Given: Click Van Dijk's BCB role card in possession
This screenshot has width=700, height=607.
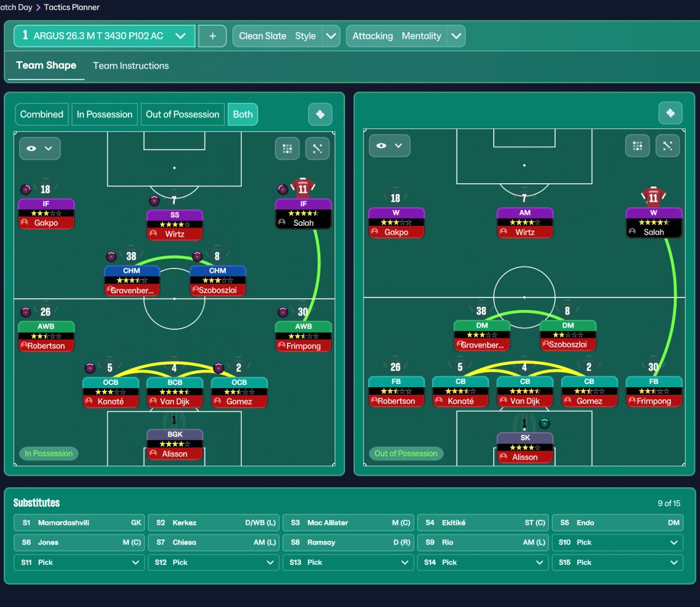Looking at the screenshot, I should pyautogui.click(x=174, y=392).
